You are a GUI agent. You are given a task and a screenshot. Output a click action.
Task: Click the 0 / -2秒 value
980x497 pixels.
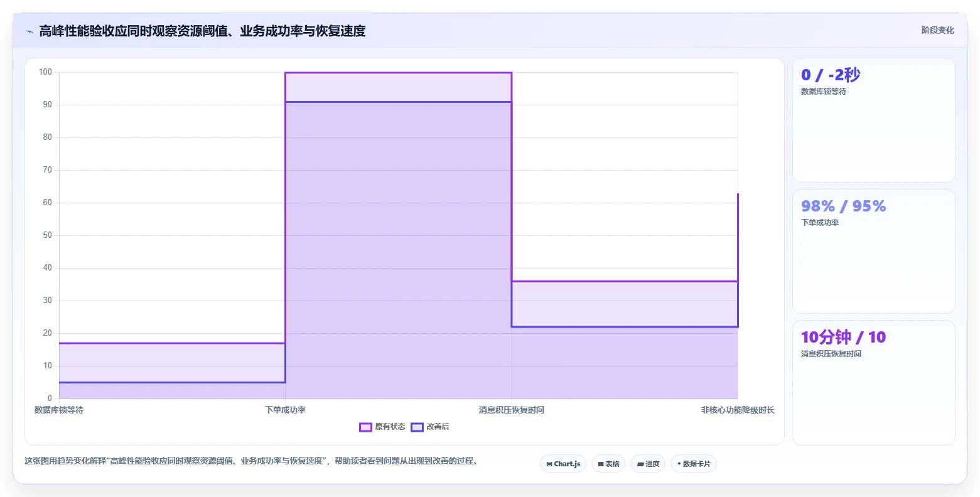coord(831,75)
